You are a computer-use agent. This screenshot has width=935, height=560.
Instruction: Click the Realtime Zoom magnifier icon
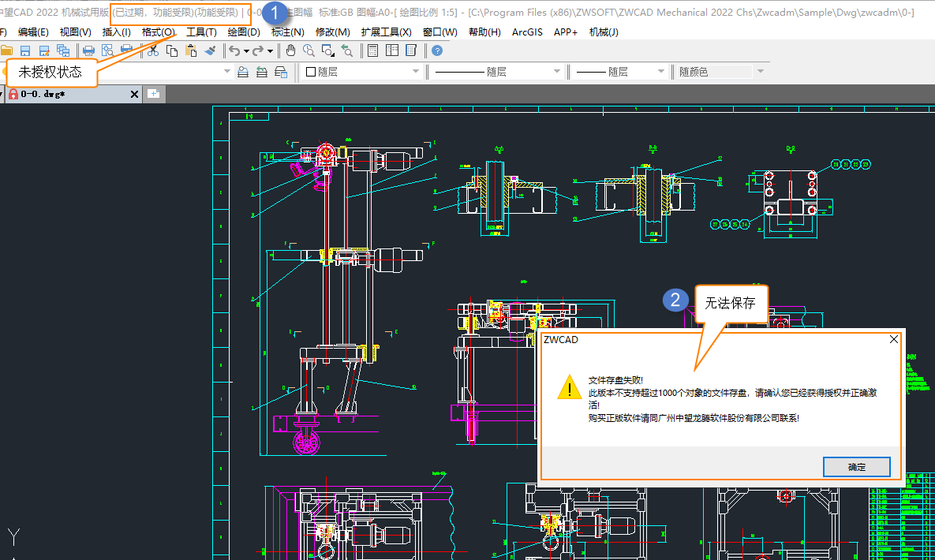pos(309,50)
